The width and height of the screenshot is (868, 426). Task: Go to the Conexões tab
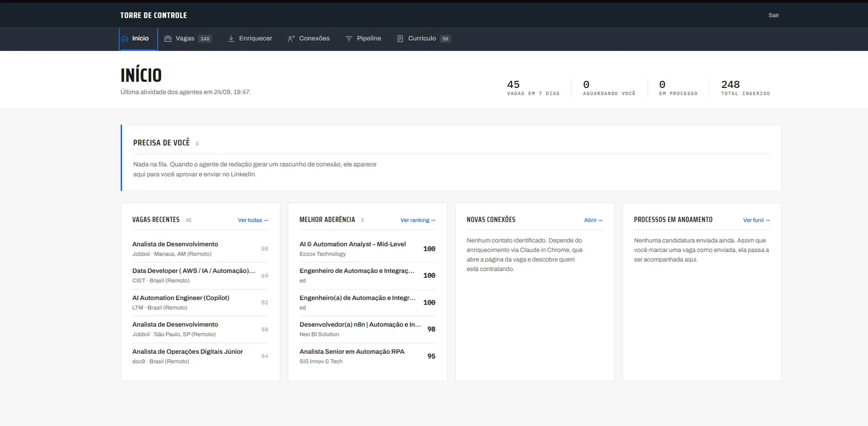(309, 39)
